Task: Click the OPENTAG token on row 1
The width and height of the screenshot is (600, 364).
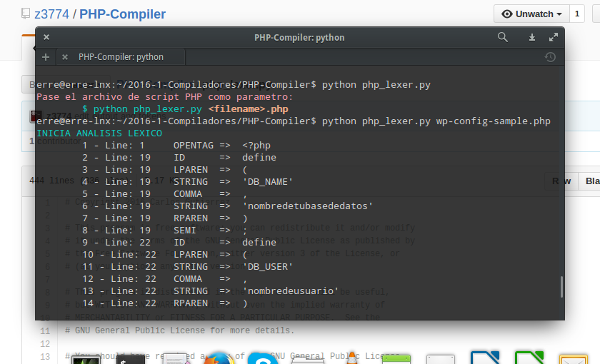Action: tap(194, 146)
